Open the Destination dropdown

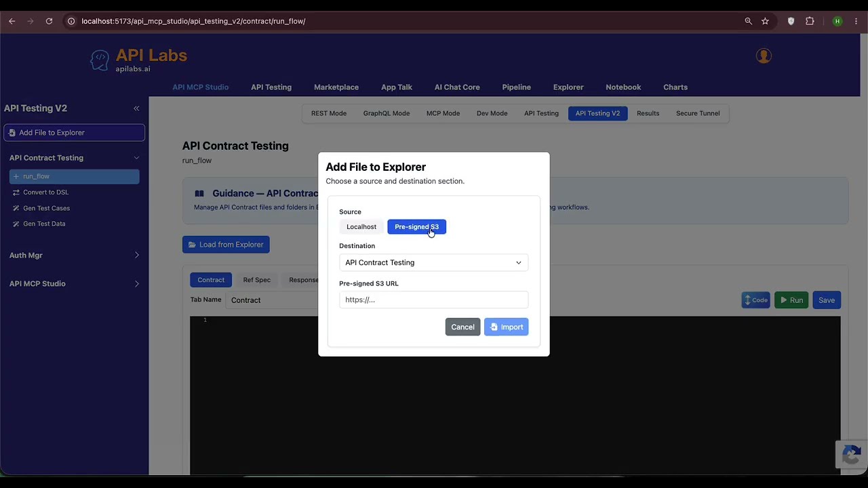(x=433, y=263)
